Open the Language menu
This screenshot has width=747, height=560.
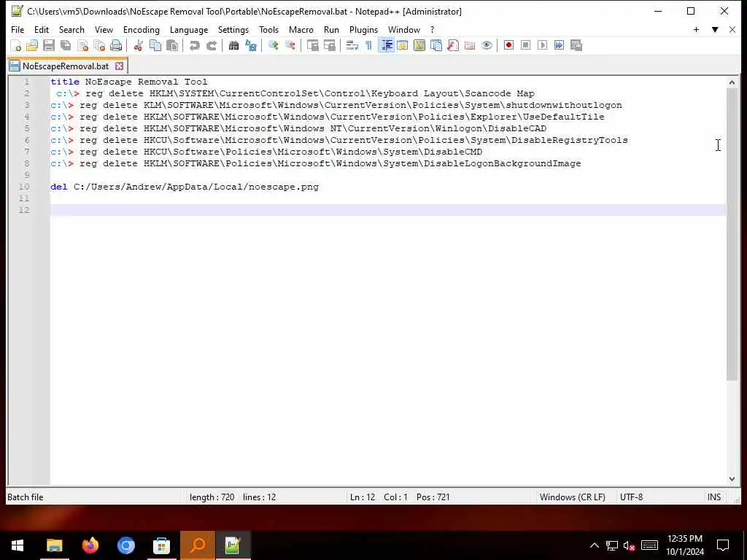189,29
